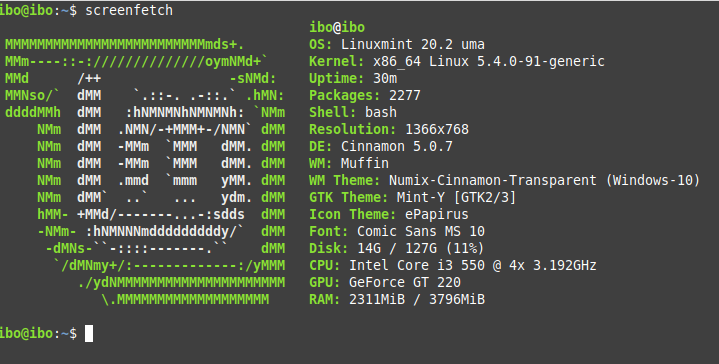Click the DE Cinnamon 5.0.7 line
Viewport: 719px width, 364px height.
coord(381,146)
